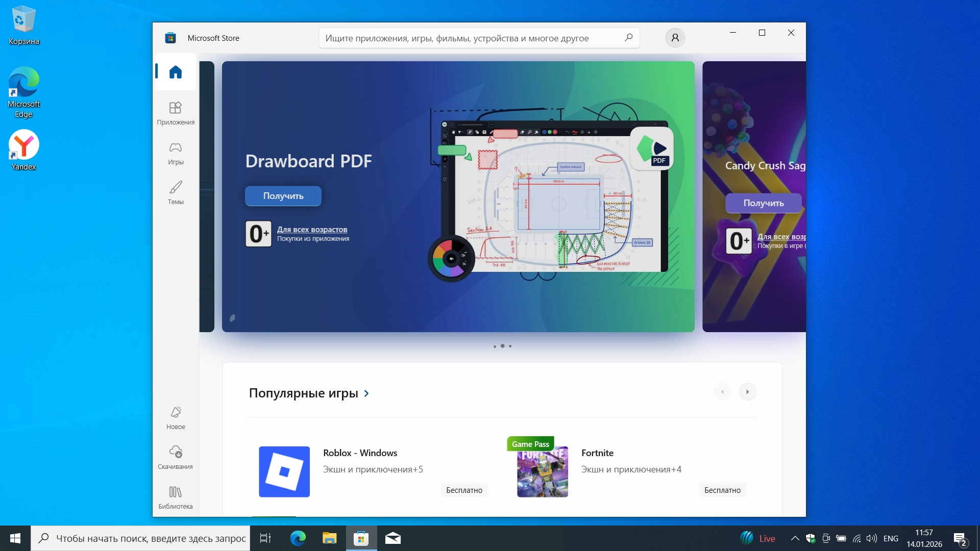Click the Бесплатно button for Fortnite
980x551 pixels.
coord(722,490)
